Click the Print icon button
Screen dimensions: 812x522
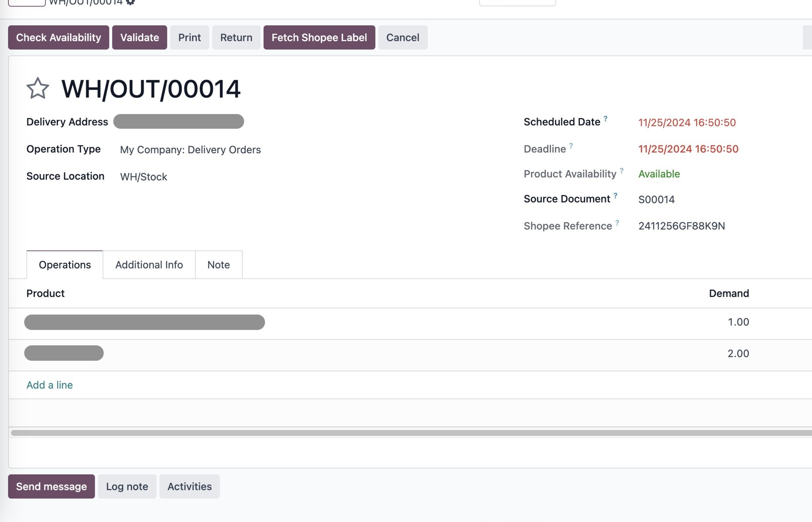click(x=189, y=37)
